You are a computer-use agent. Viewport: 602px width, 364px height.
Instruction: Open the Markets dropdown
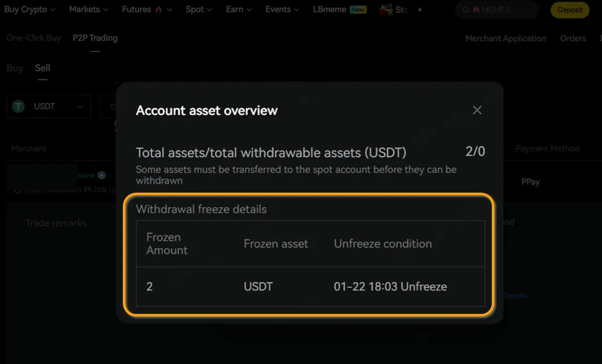tap(88, 10)
